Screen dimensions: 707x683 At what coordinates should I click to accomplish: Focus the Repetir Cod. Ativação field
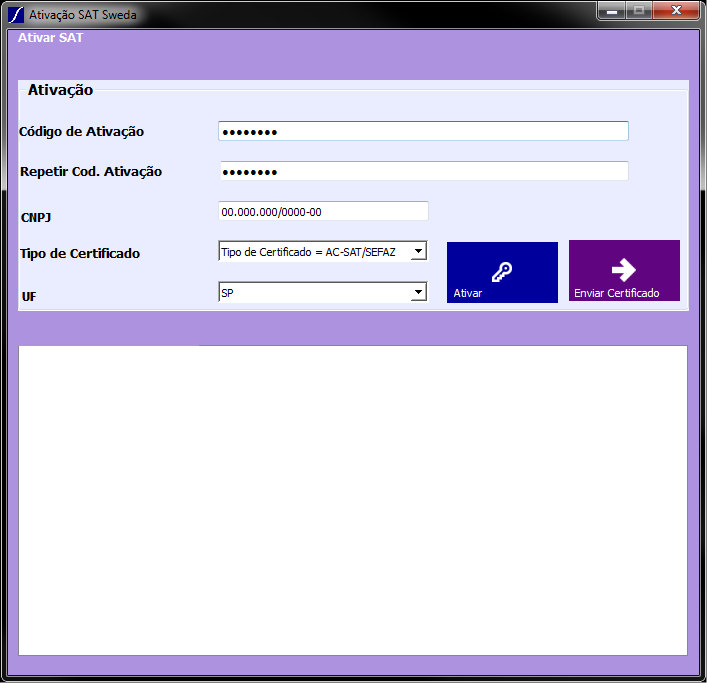click(424, 171)
